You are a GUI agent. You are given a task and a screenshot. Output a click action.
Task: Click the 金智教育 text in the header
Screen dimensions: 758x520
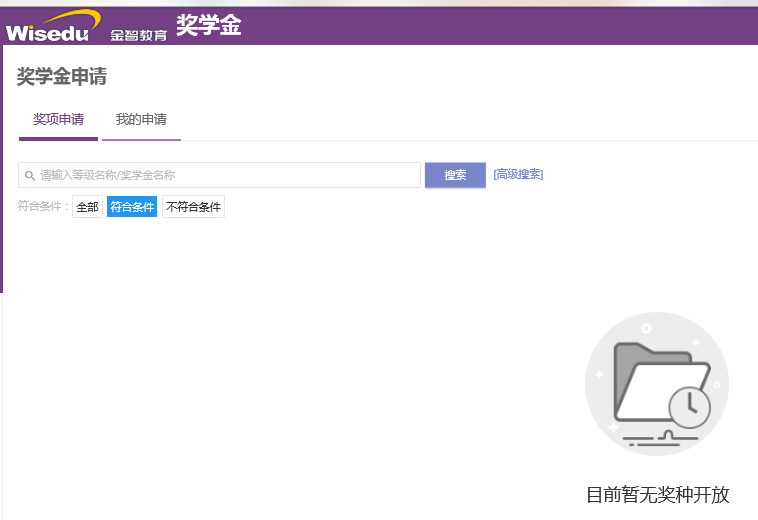coord(139,35)
